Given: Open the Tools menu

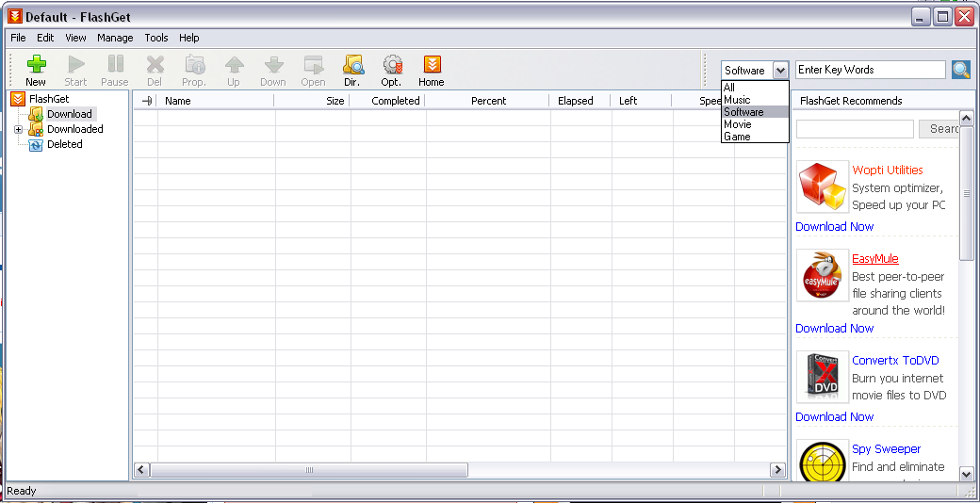Looking at the screenshot, I should [x=156, y=38].
